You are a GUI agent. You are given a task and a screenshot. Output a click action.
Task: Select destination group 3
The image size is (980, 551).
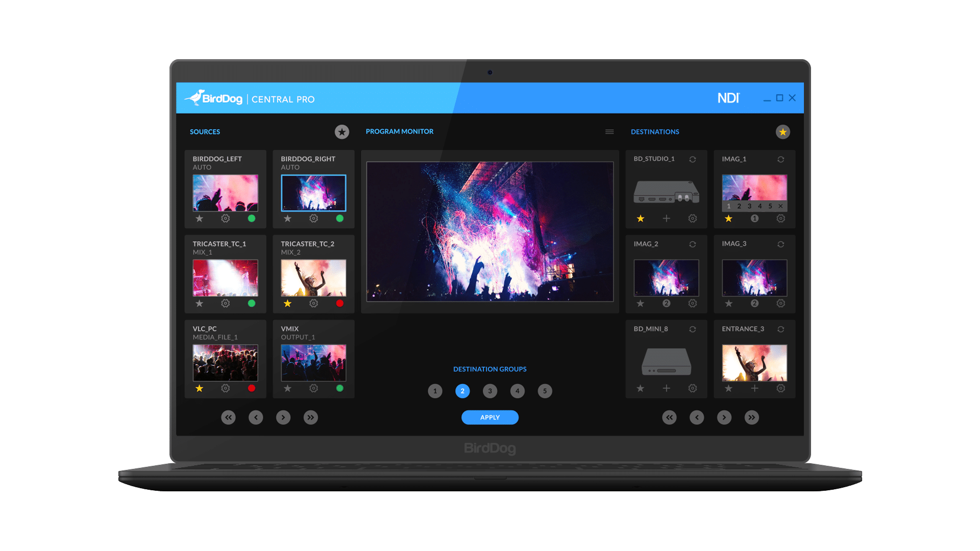point(490,391)
